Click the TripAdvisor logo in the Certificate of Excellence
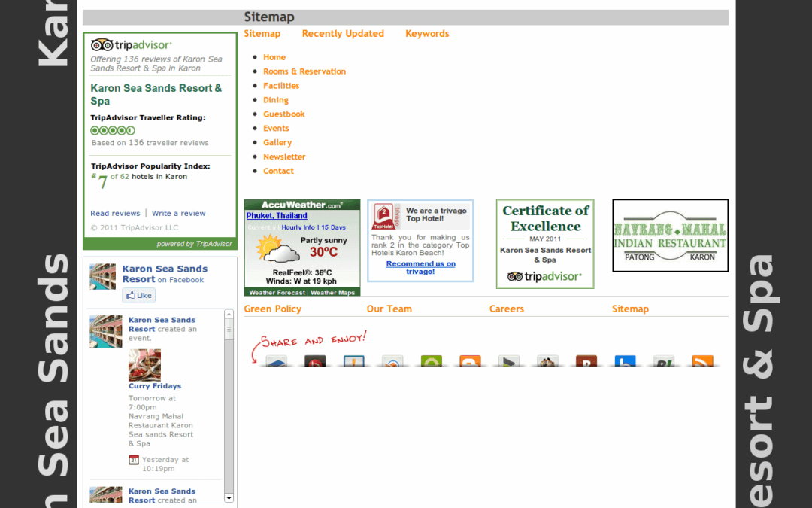This screenshot has height=508, width=812. [x=545, y=277]
